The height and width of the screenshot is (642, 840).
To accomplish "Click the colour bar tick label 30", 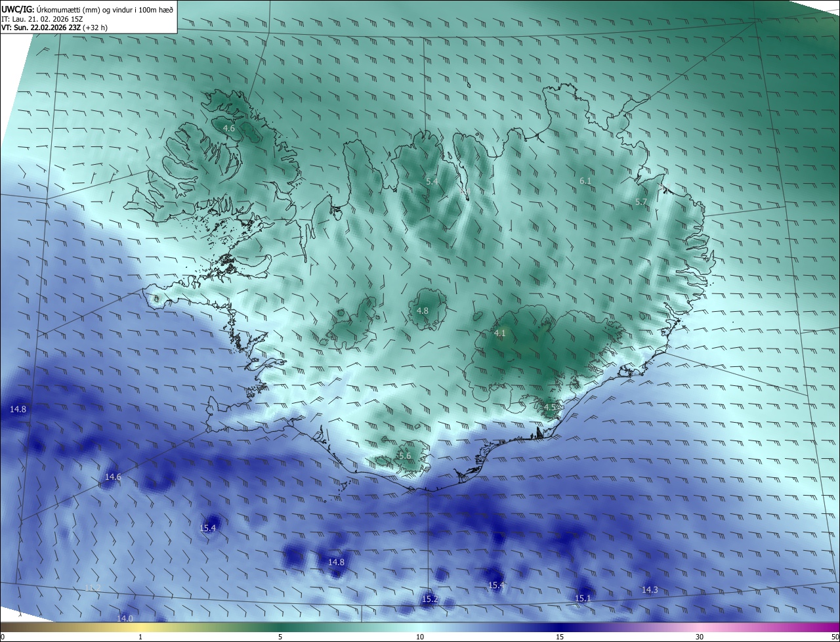I will (x=700, y=637).
